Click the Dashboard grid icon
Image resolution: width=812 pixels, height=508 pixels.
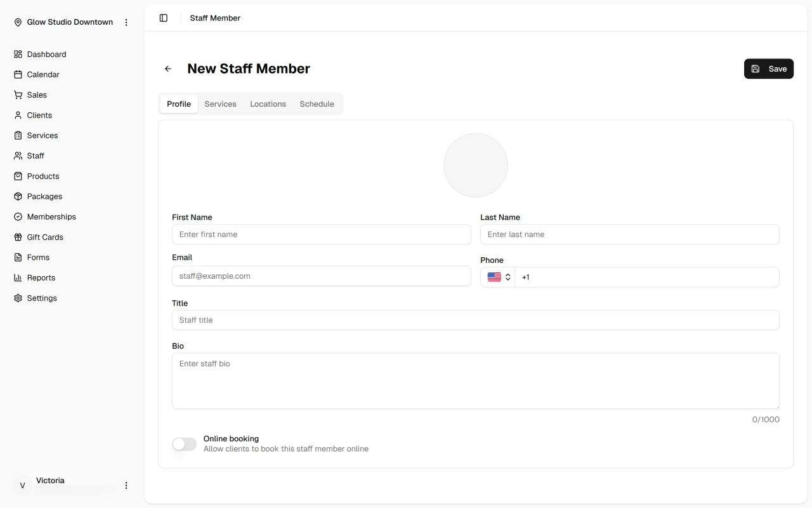click(x=18, y=55)
